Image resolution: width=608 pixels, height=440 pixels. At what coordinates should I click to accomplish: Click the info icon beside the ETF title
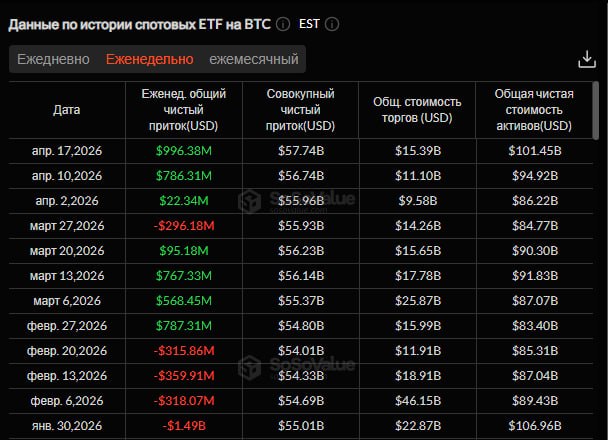pos(284,24)
